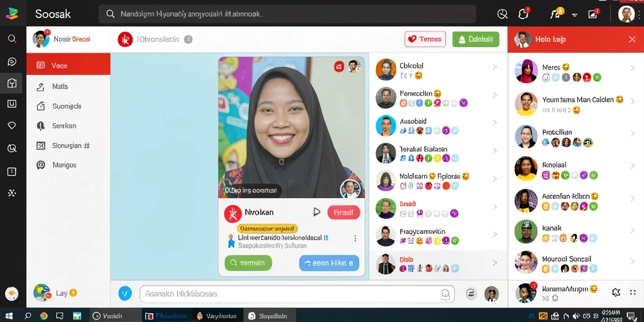
Task: Open the dropdown arrow in top bar
Action: tap(575, 15)
